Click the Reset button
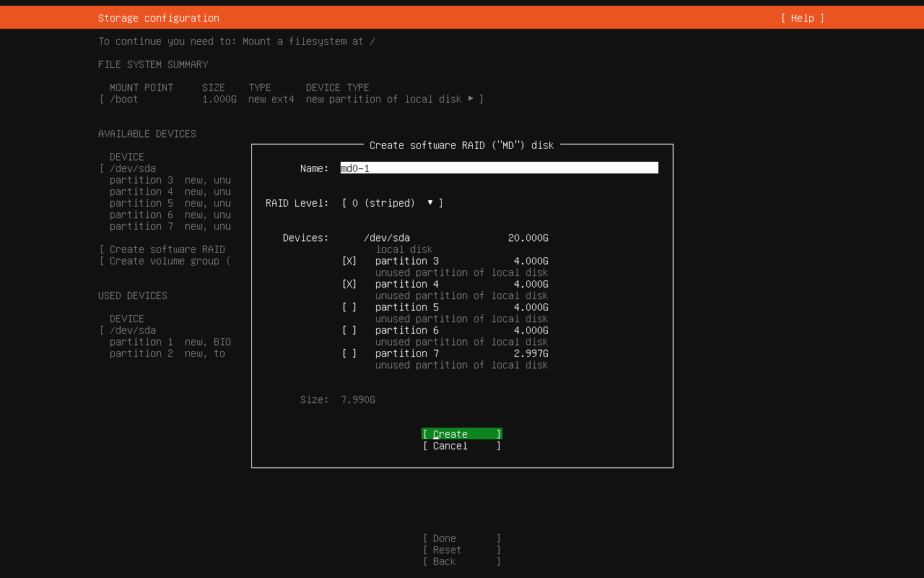Screen dimensions: 924x578 tap(461, 550)
